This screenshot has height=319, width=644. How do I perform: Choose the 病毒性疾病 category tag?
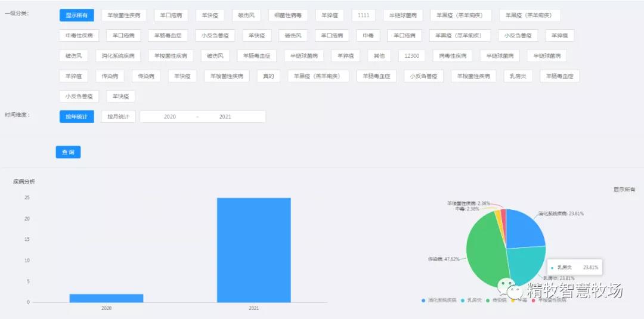click(x=452, y=56)
